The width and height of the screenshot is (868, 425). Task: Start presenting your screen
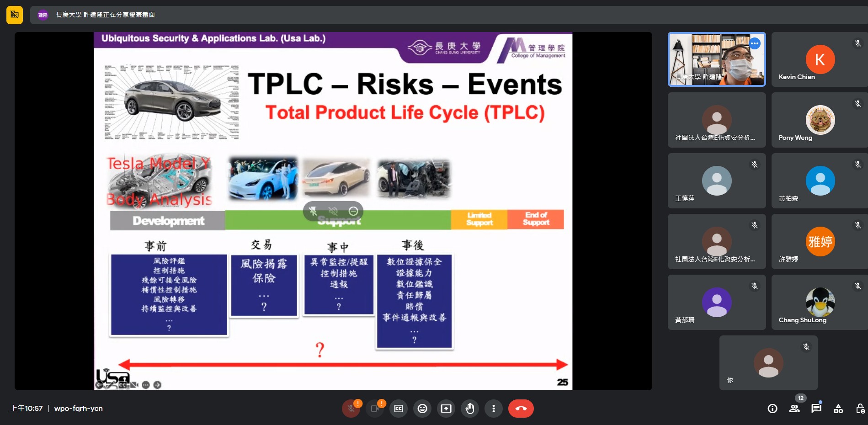pos(446,409)
